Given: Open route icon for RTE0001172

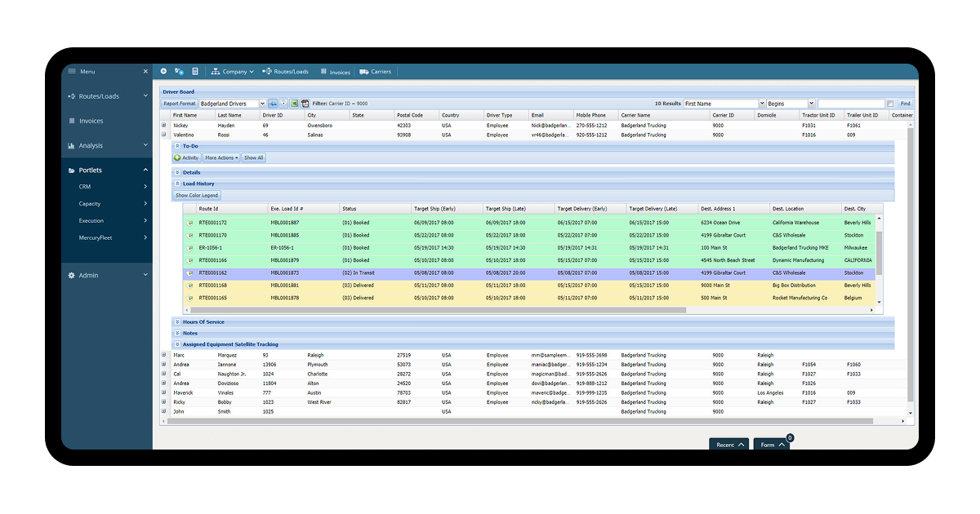Looking at the screenshot, I should [x=190, y=223].
